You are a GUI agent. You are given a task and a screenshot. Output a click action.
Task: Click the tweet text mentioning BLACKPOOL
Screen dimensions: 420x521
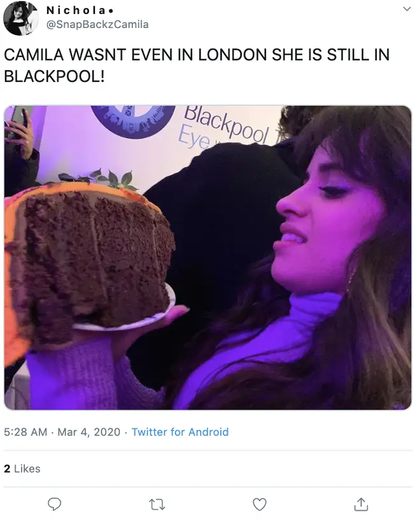197,66
